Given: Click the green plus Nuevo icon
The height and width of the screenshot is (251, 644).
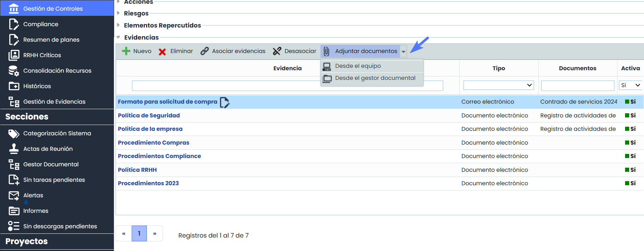Looking at the screenshot, I should tap(126, 51).
